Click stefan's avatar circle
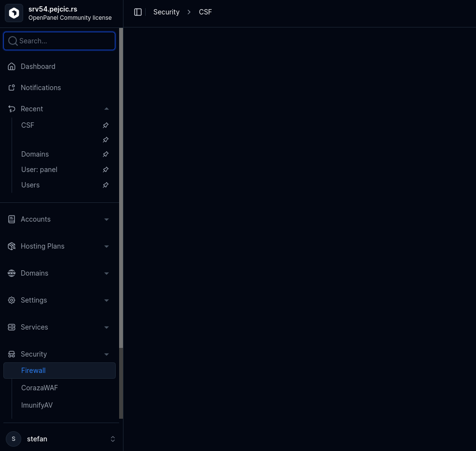Screen dimensions: 476x451 (x=14, y=439)
